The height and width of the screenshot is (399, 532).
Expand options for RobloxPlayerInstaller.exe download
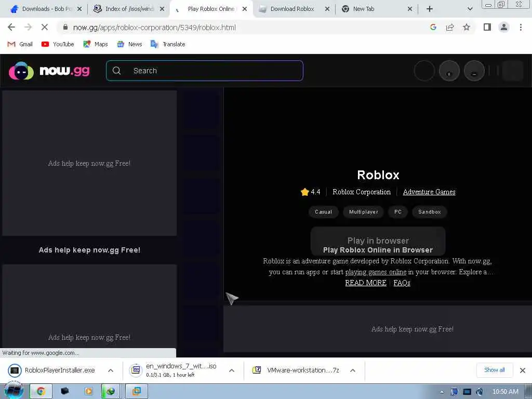[111, 370]
